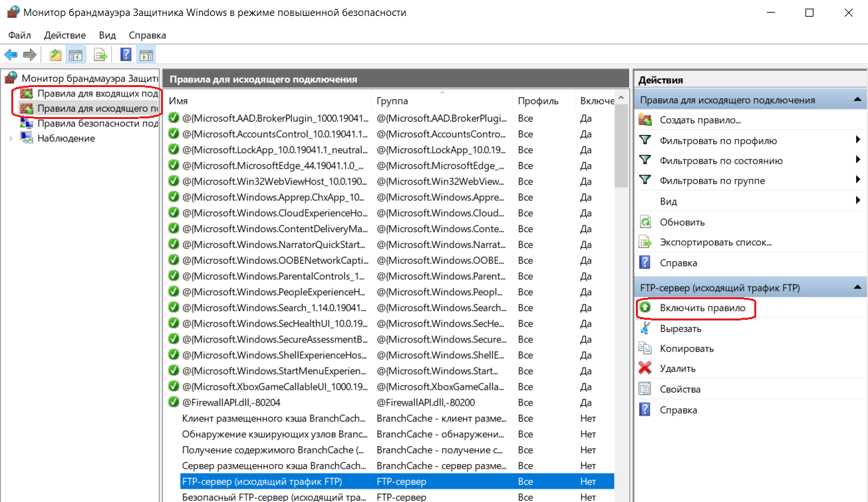
Task: Select the Монитор брандмауэра root tree node
Action: [90, 78]
